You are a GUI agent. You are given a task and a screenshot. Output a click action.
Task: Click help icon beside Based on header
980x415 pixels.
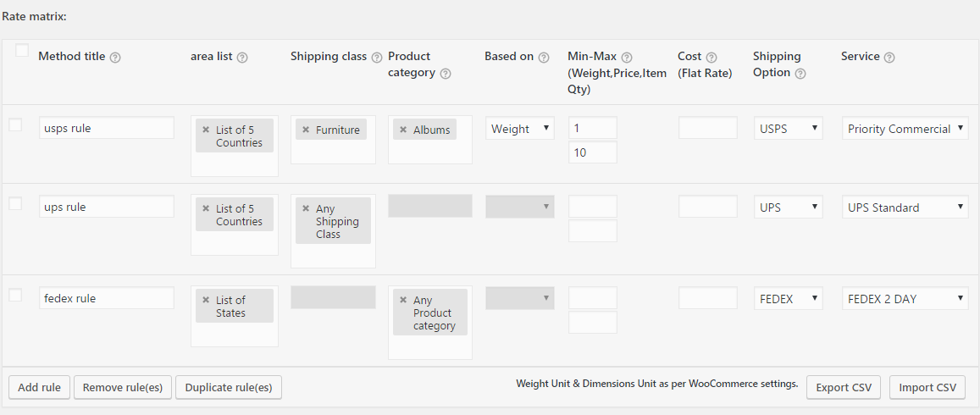click(x=544, y=58)
